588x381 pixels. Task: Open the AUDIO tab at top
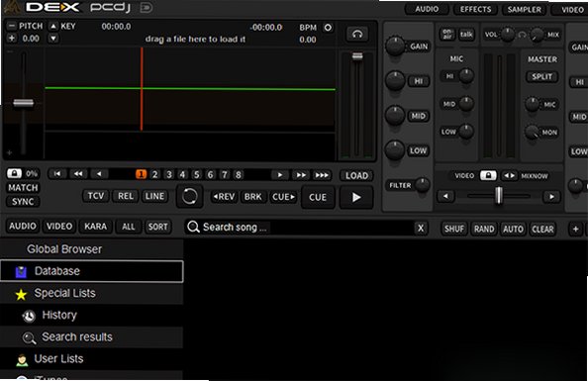coord(427,9)
